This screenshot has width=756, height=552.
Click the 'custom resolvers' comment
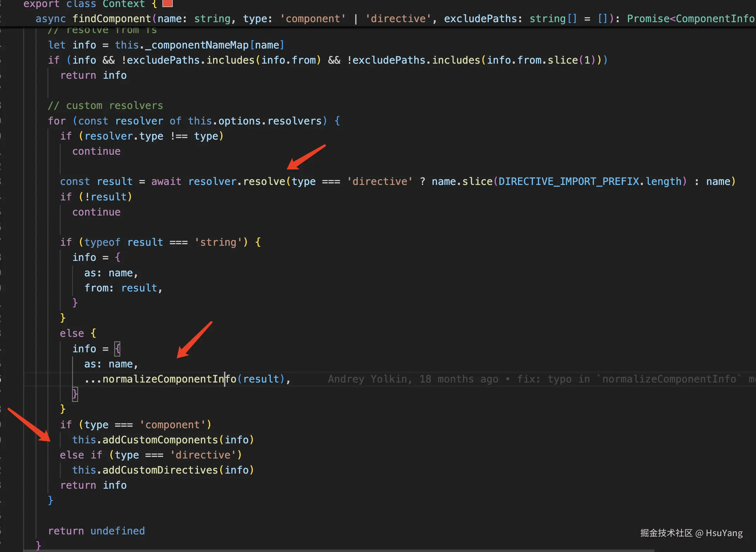pos(105,105)
